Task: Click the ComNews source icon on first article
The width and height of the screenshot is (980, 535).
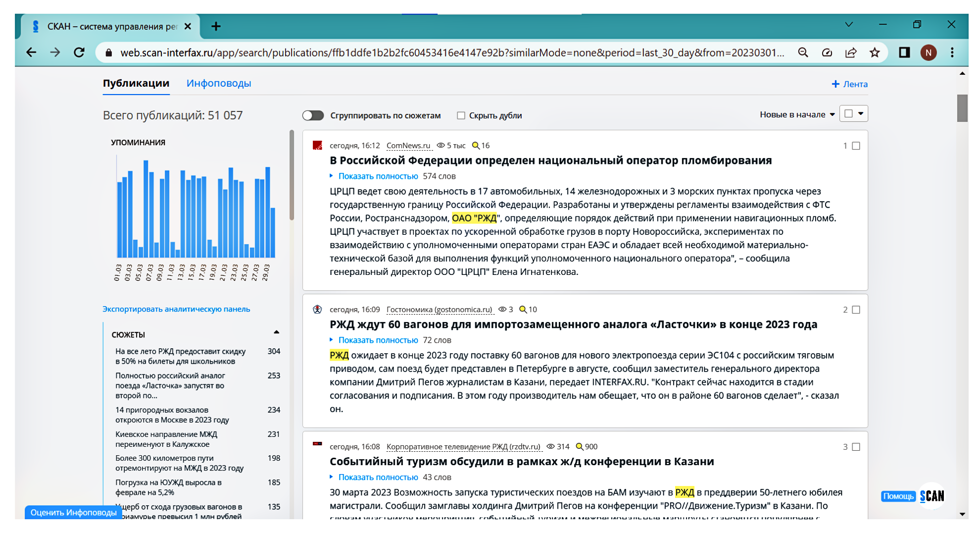Action: click(317, 145)
